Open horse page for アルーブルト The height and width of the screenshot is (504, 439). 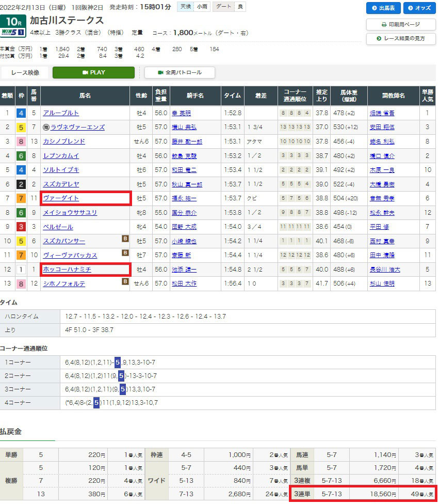[61, 113]
